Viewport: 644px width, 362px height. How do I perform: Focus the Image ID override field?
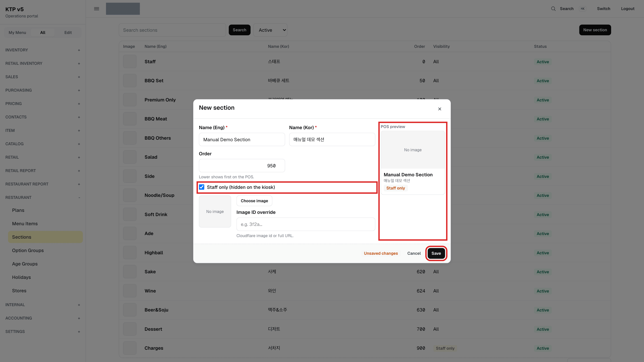point(305,224)
